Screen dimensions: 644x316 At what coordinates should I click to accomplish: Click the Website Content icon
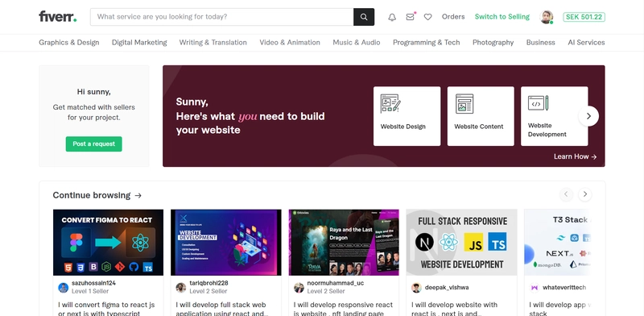[464, 104]
